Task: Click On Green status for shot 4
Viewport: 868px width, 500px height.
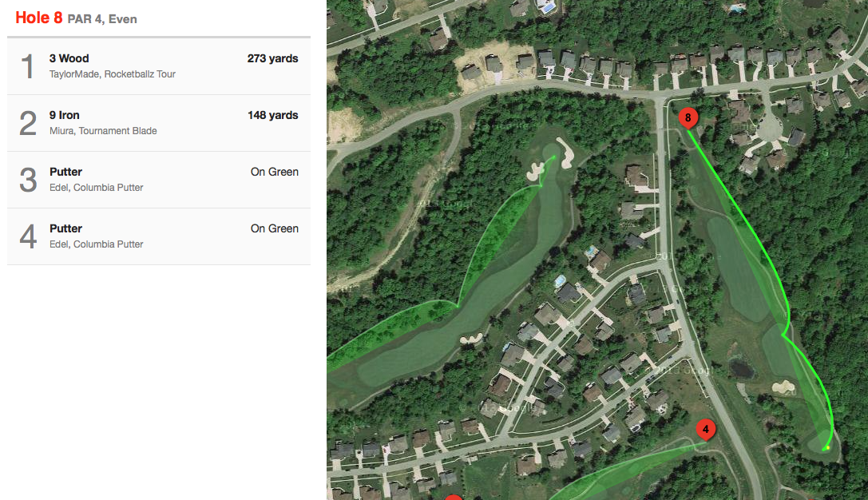Action: 274,228
